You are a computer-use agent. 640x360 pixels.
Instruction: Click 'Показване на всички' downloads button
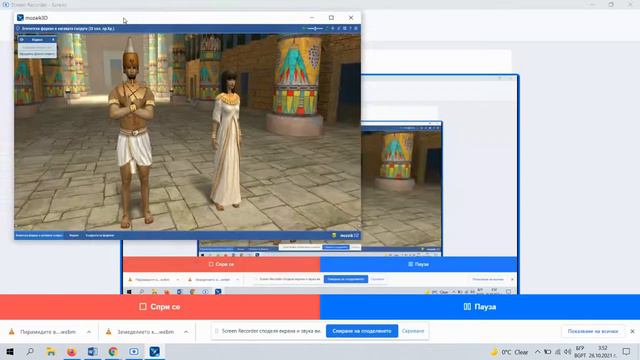coord(593,331)
